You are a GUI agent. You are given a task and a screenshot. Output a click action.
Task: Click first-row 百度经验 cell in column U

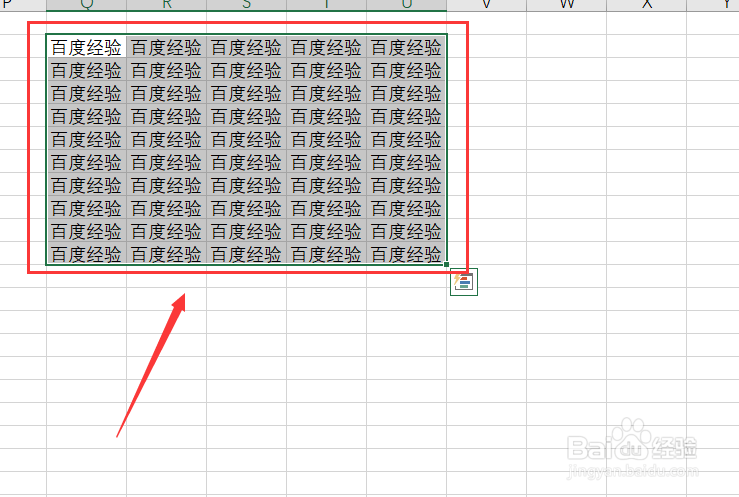(x=406, y=46)
